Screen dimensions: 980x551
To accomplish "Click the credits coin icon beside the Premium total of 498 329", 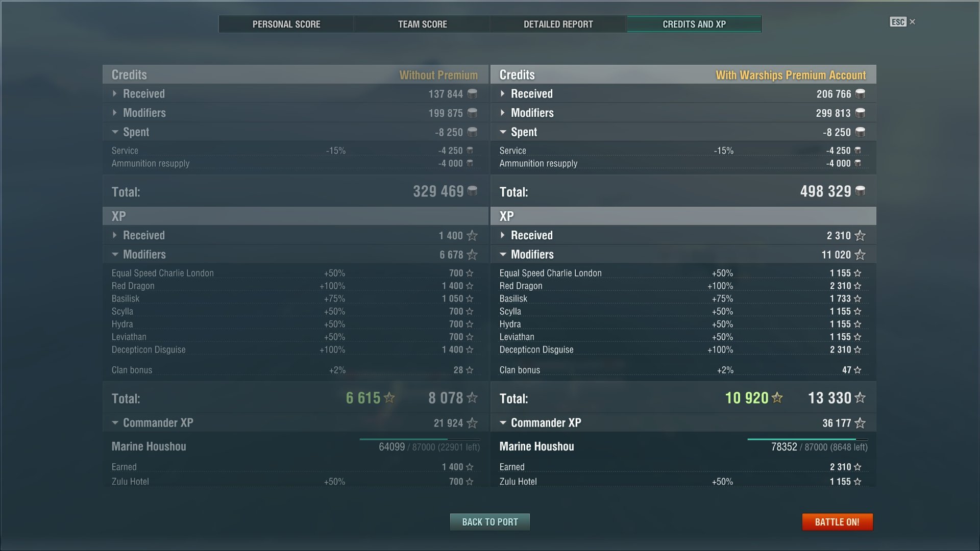I will coord(860,191).
